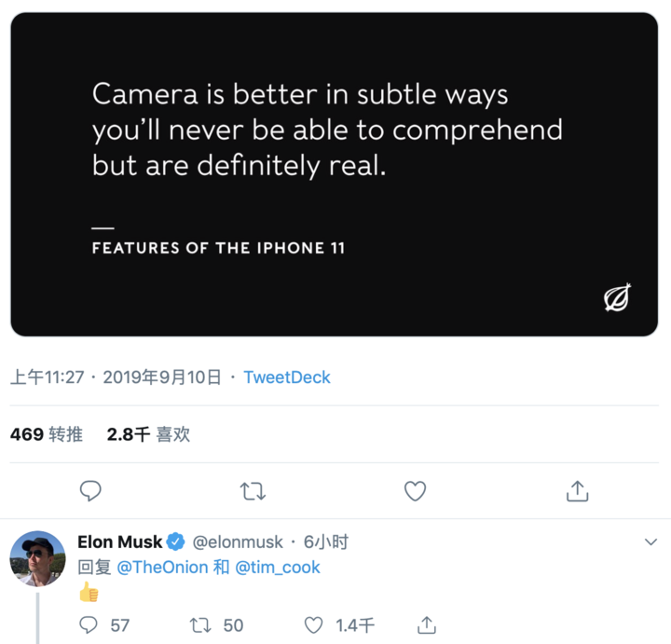Open Elon Musk's profile picture
This screenshot has width=671, height=644.
point(37,559)
